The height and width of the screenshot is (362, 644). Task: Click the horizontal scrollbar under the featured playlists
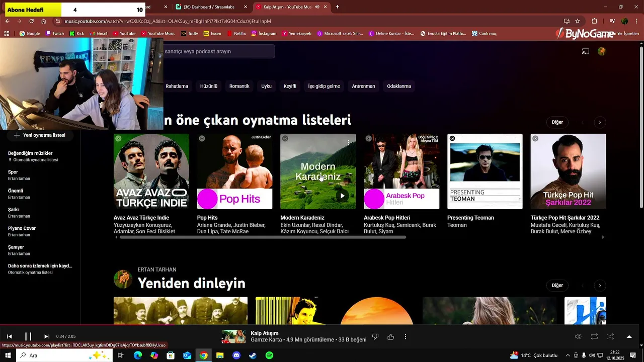(x=262, y=237)
